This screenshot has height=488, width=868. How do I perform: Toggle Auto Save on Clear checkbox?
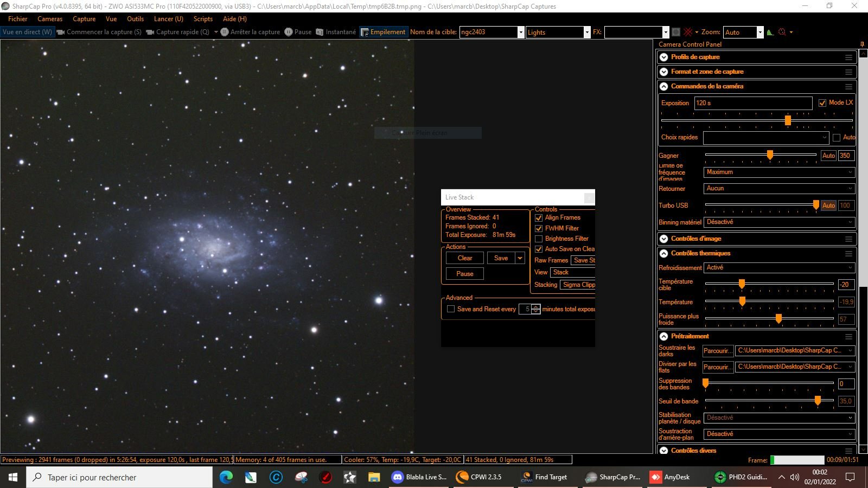(x=539, y=249)
